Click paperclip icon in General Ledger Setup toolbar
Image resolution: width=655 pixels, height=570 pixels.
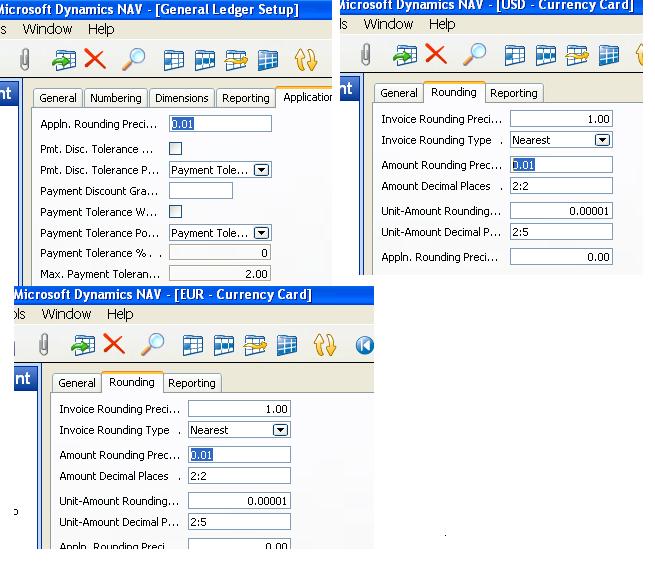pyautogui.click(x=25, y=59)
